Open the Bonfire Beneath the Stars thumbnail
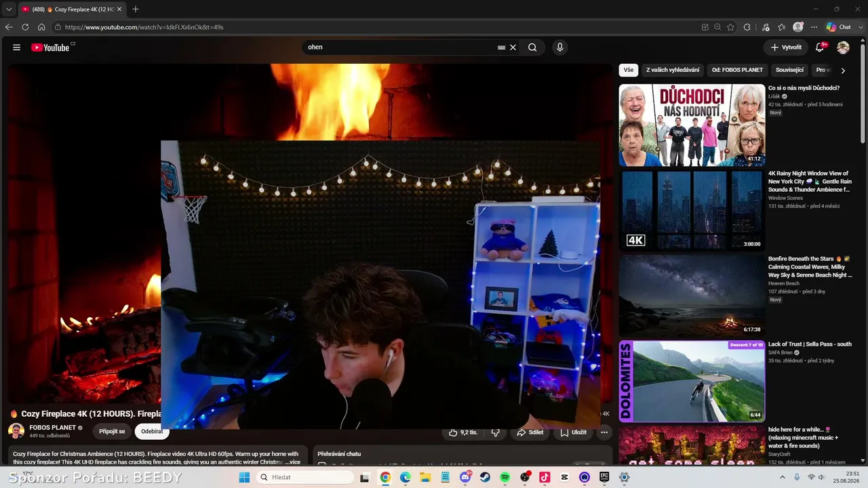The height and width of the screenshot is (488, 868). point(692,296)
